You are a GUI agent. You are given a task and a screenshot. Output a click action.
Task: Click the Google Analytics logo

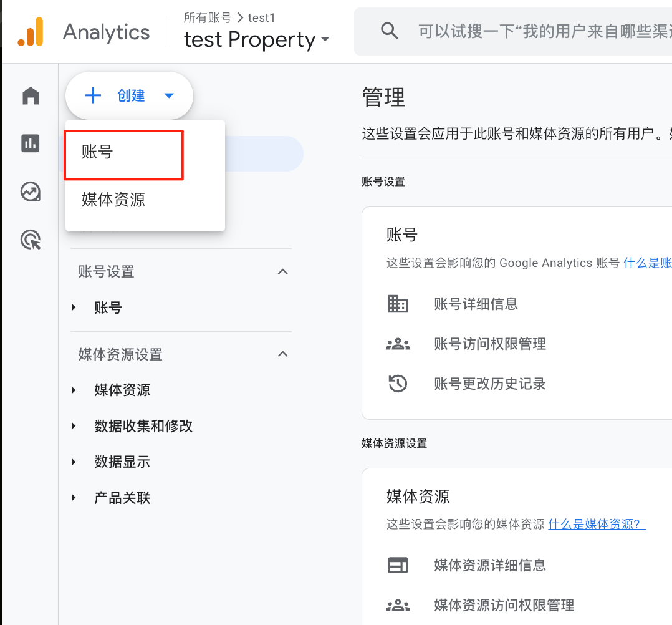pyautogui.click(x=31, y=32)
